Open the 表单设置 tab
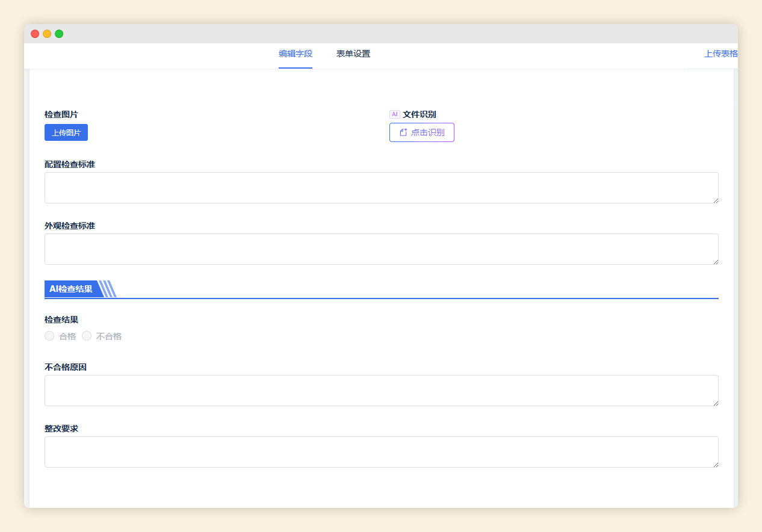Viewport: 762px width, 532px height. click(x=353, y=54)
